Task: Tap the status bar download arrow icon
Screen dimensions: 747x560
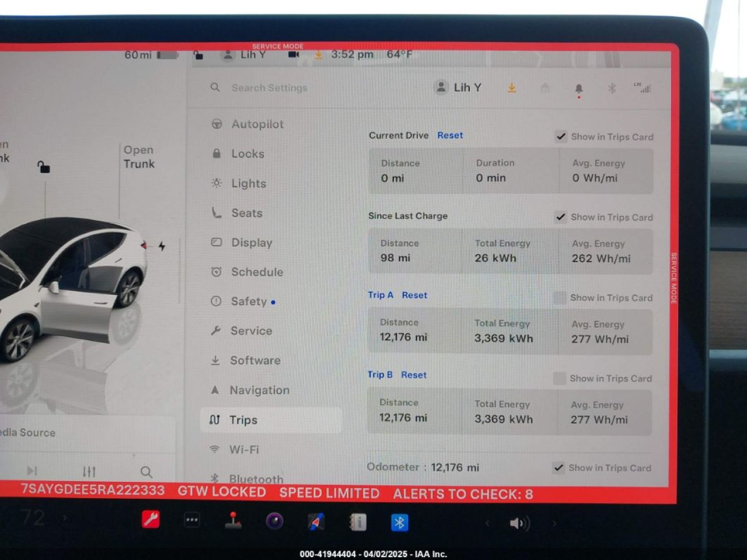Action: pyautogui.click(x=318, y=55)
